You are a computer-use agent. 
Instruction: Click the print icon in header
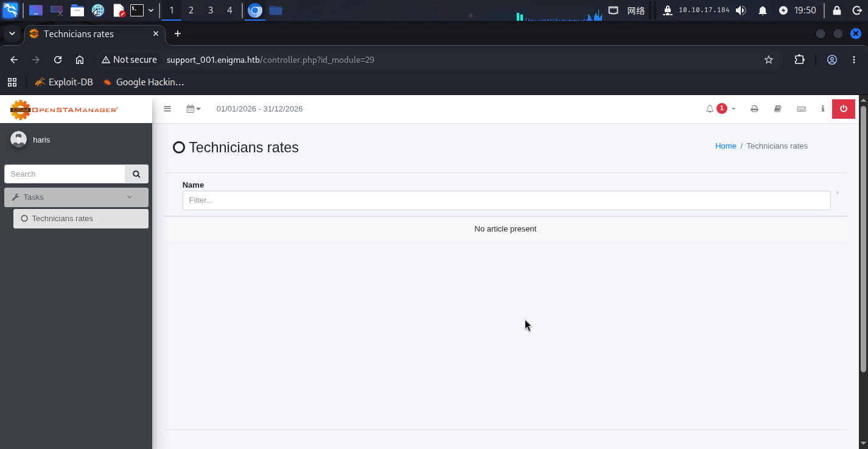754,109
